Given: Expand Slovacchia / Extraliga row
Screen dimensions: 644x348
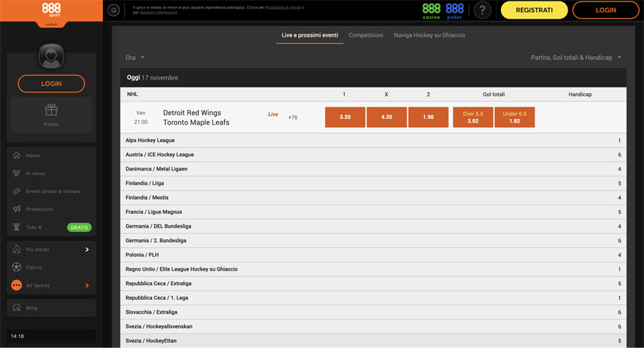Looking at the screenshot, I should tap(373, 312).
